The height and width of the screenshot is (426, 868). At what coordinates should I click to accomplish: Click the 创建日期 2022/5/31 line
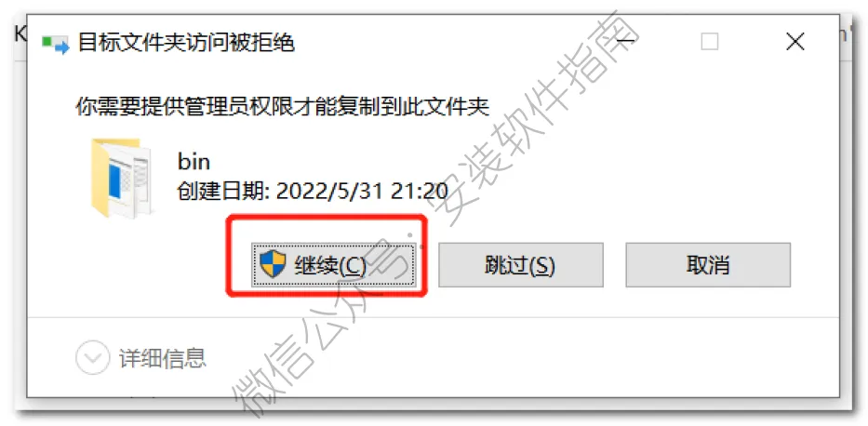tap(313, 192)
